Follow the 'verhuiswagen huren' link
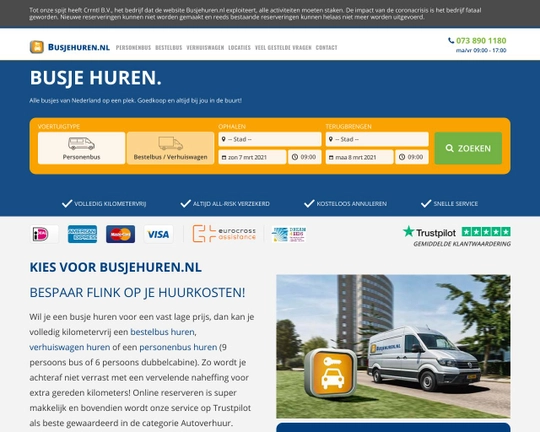The height and width of the screenshot is (432, 540). tap(70, 347)
